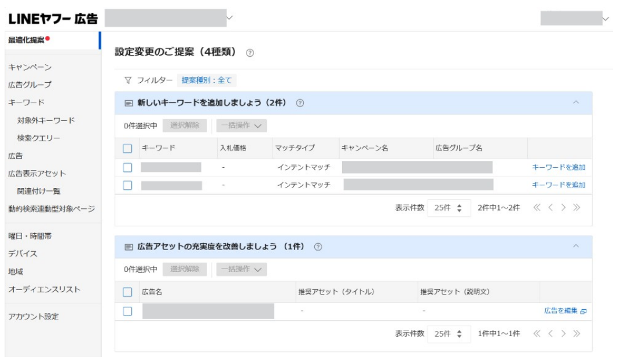Go to last page in ad asset table
Image resolution: width=617 pixels, height=364 pixels.
[x=576, y=334]
